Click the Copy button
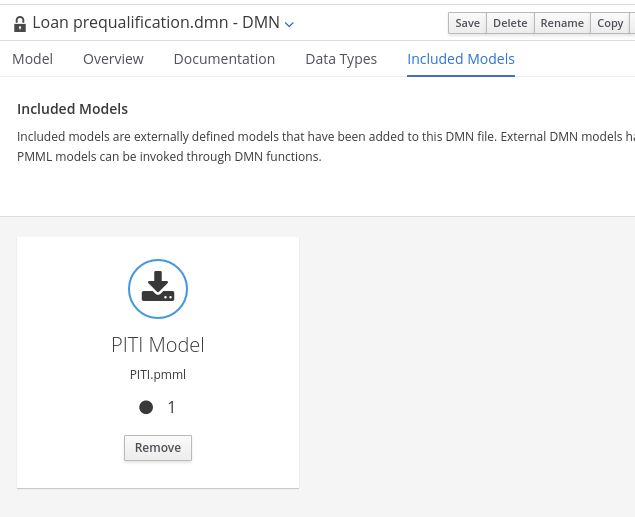 610,23
